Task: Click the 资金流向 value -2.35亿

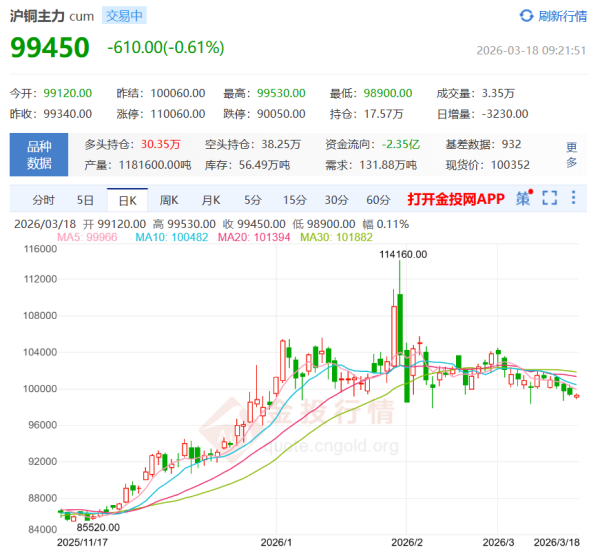Action: [x=401, y=144]
